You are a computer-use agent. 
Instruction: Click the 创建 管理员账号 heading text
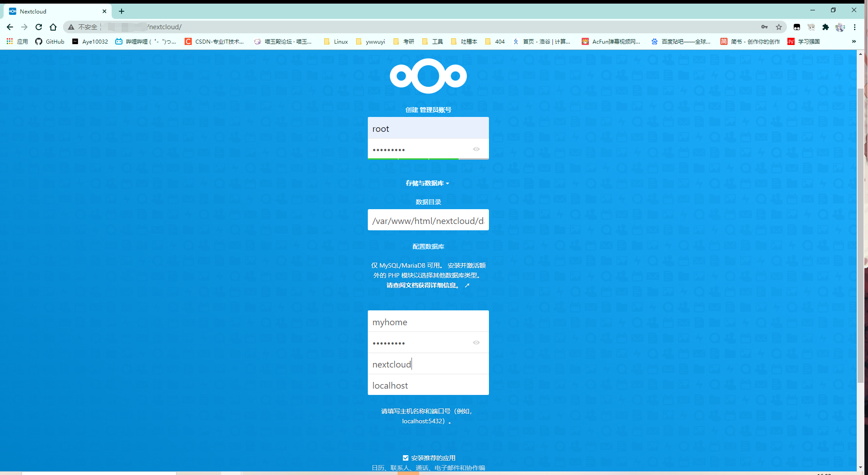(x=428, y=110)
